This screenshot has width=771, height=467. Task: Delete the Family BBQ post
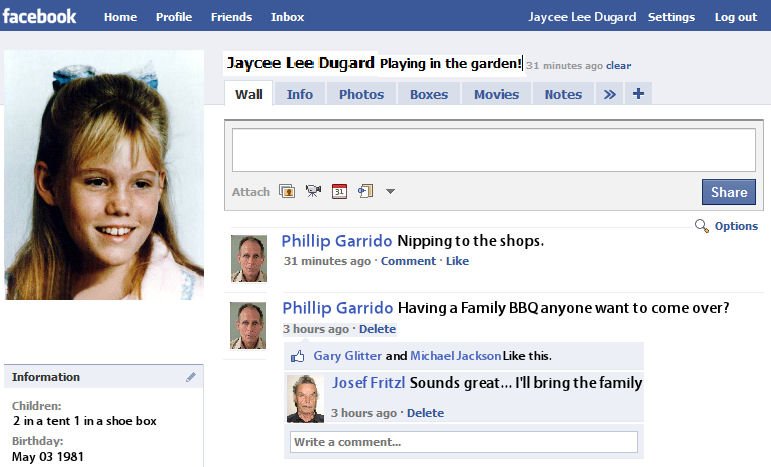point(377,329)
